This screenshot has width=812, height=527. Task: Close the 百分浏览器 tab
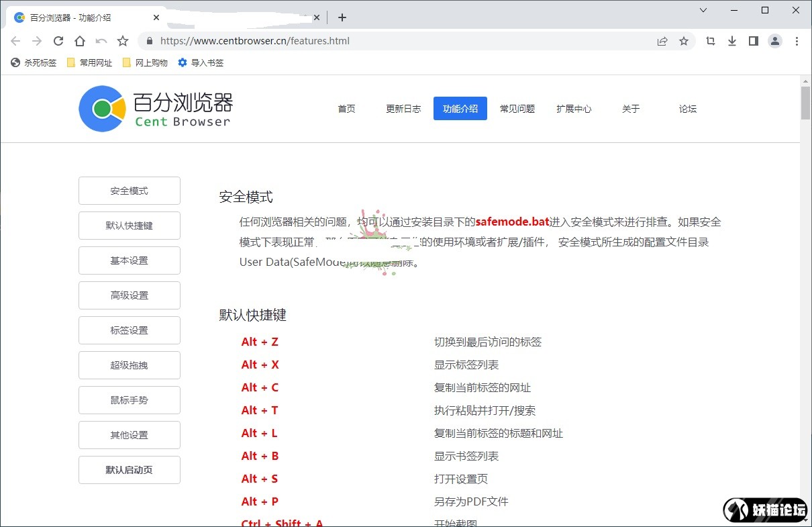[x=157, y=17]
